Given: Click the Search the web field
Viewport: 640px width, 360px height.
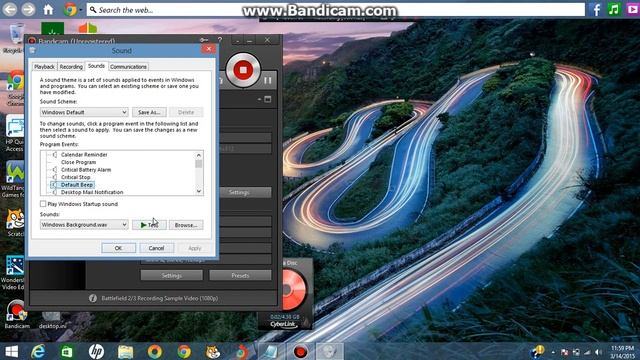Looking at the screenshot, I should (336, 10).
